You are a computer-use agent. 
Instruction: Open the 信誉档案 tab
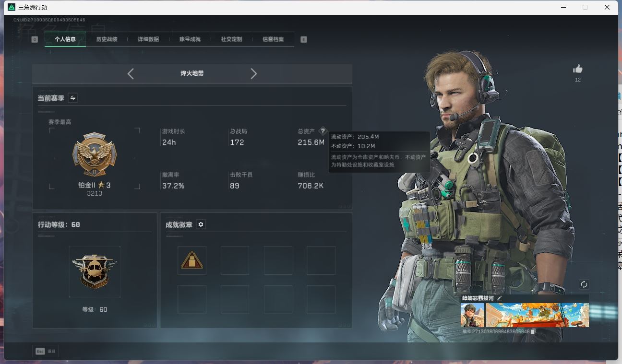(273, 39)
